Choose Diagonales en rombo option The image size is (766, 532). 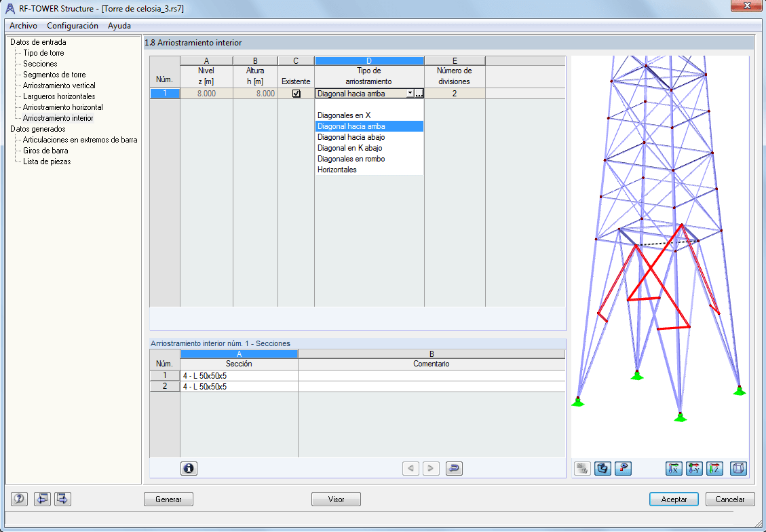[369, 159]
